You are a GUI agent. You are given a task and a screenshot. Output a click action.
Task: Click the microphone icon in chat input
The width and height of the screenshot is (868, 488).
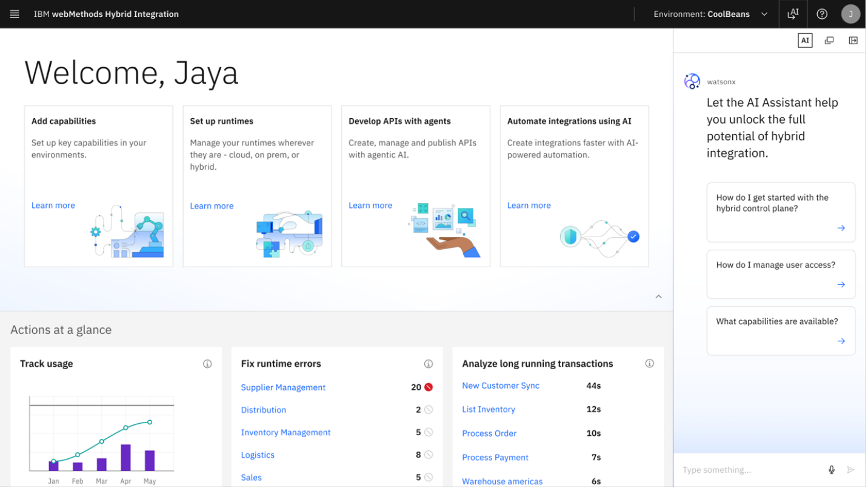[832, 470]
